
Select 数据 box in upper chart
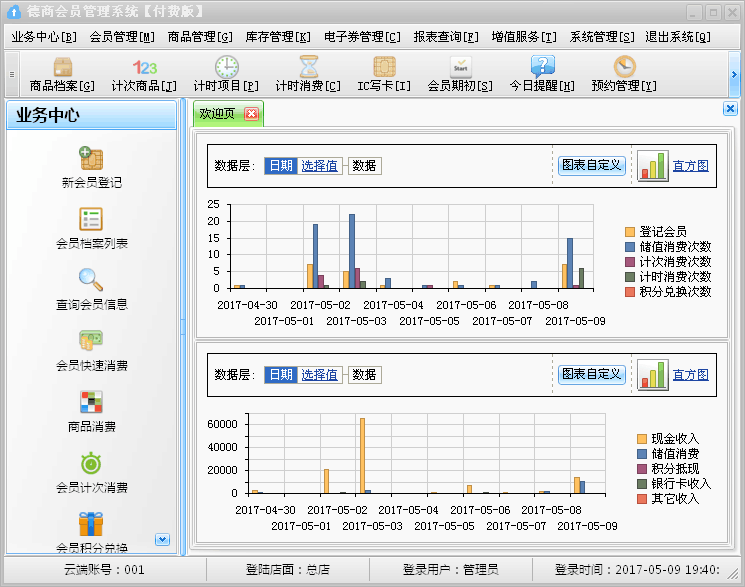click(x=364, y=166)
